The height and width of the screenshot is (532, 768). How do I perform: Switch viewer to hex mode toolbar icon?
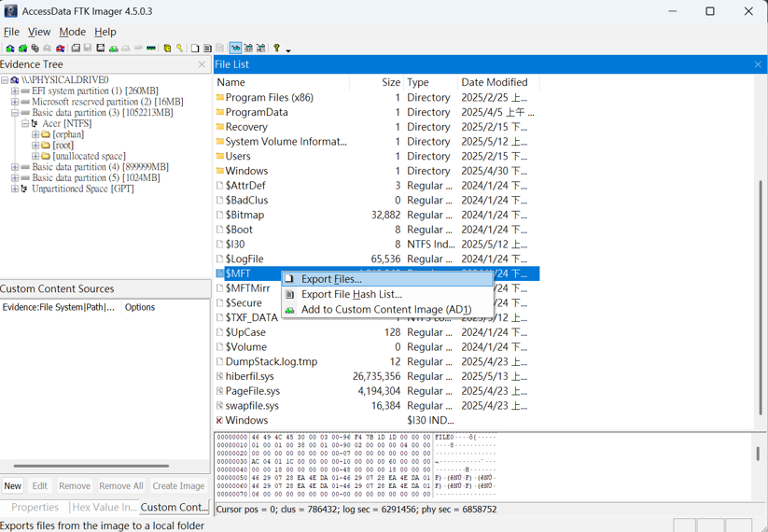[x=260, y=48]
